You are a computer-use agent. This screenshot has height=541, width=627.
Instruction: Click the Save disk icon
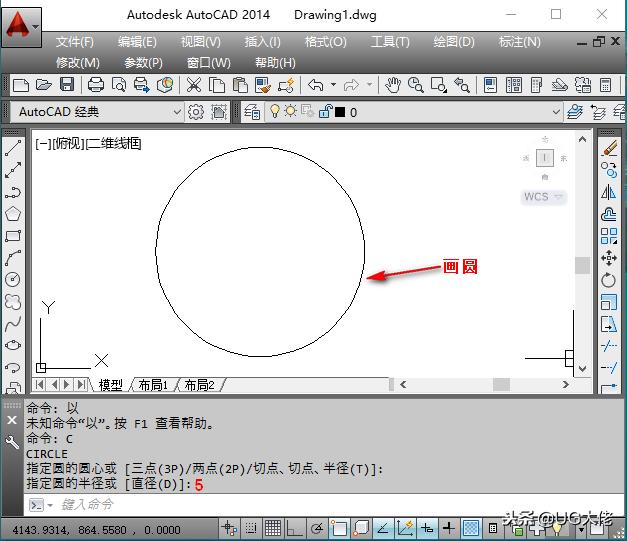[66, 85]
